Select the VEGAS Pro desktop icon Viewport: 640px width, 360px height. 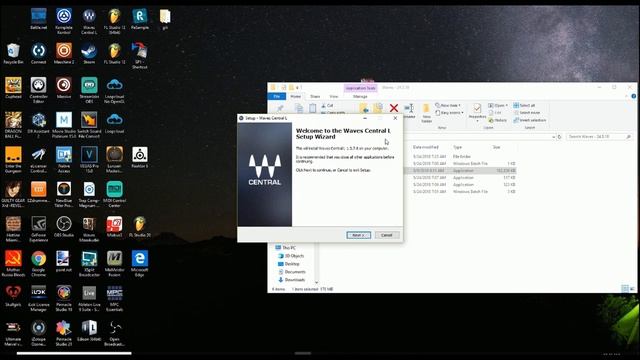(x=89, y=160)
